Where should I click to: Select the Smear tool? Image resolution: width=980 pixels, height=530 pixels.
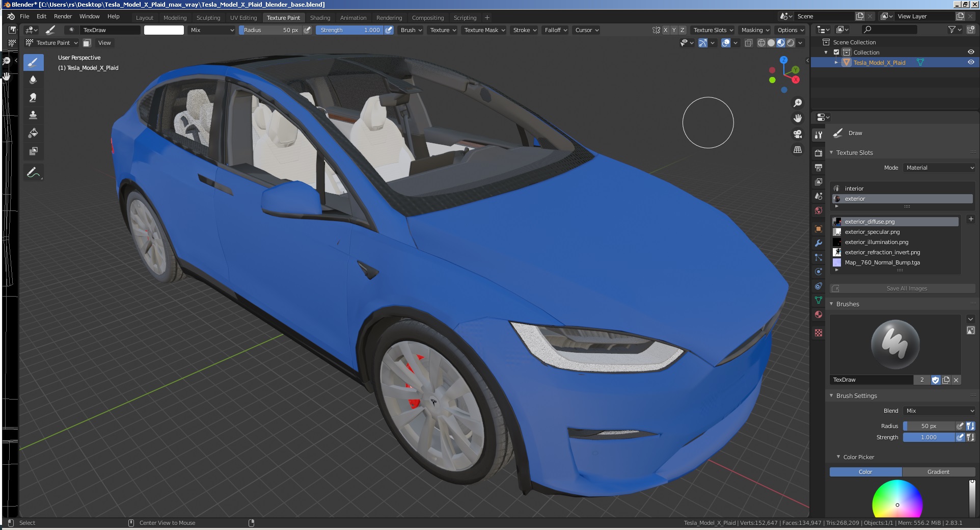33,97
